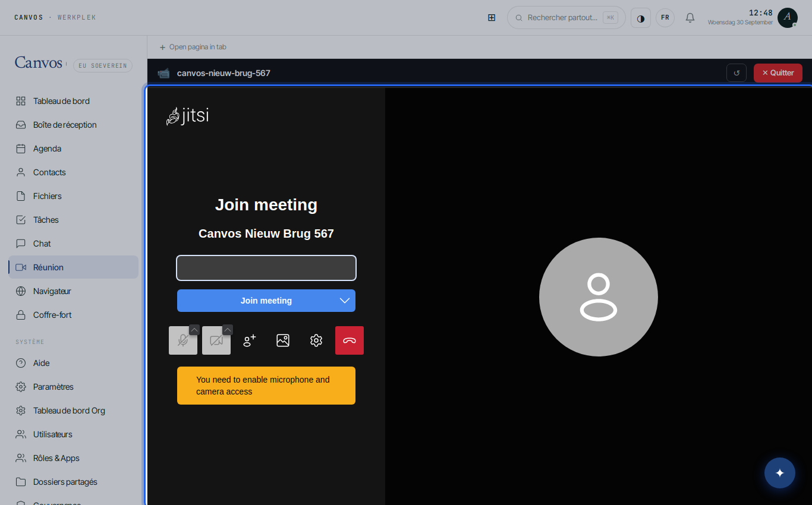
Task: Open the sparkle assistant floating button
Action: pyautogui.click(x=780, y=473)
